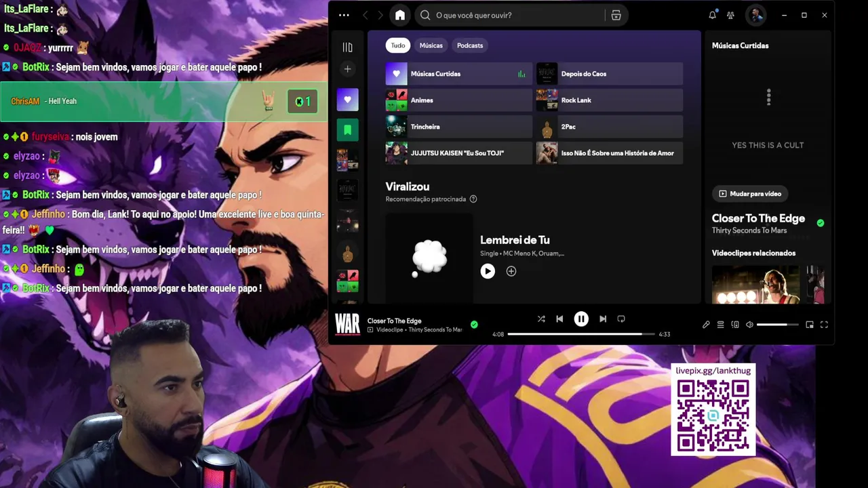Viewport: 868px width, 488px height.
Task: Open the Rock Lank playlist shortcut
Action: (610, 100)
